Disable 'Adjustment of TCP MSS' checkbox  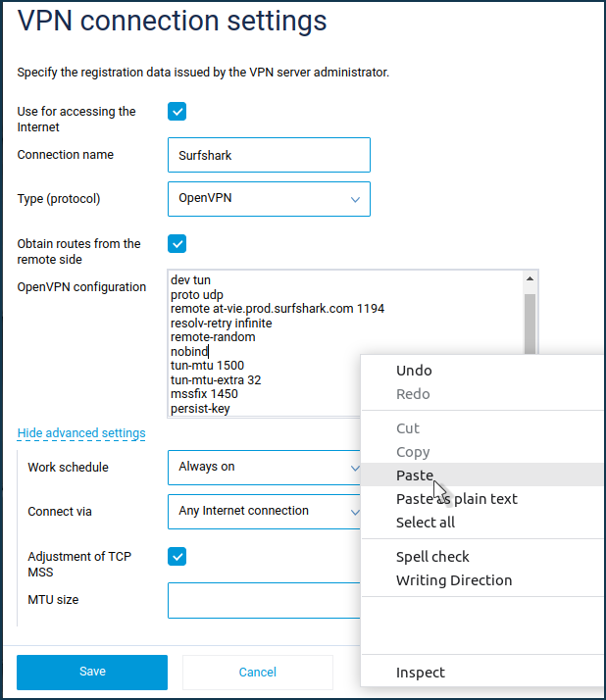click(x=177, y=556)
